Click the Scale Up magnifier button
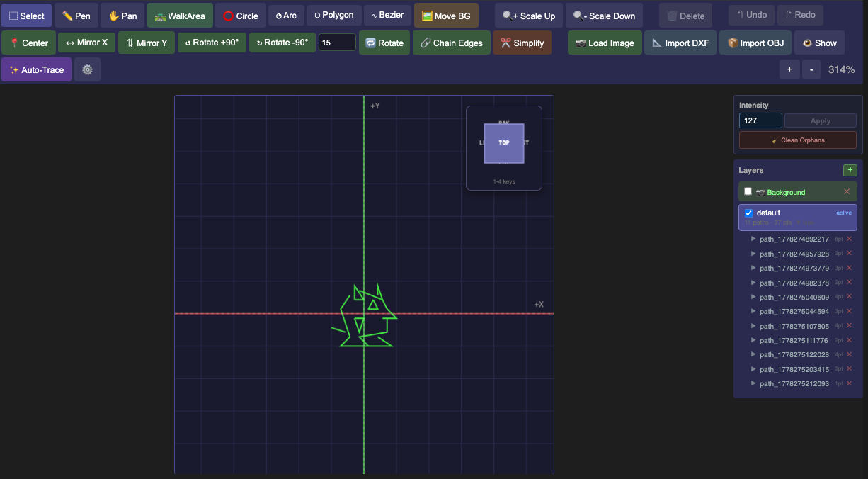This screenshot has width=868, height=479. [x=529, y=16]
